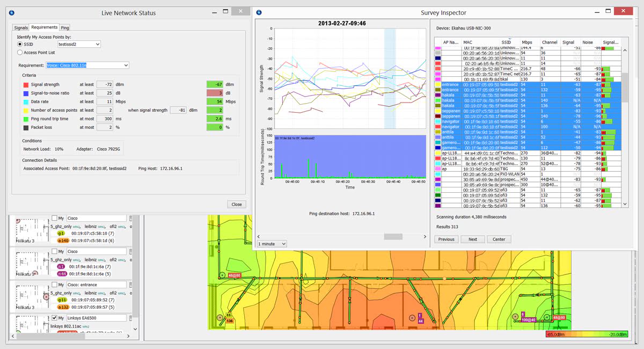
Task: Switch to the Signals tab
Action: point(21,27)
